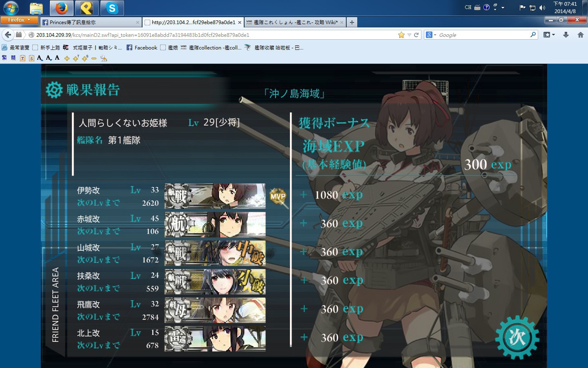This screenshot has width=588, height=368.
Task: Convert page to Simplified Chinese (簡)
Action: tap(13, 58)
